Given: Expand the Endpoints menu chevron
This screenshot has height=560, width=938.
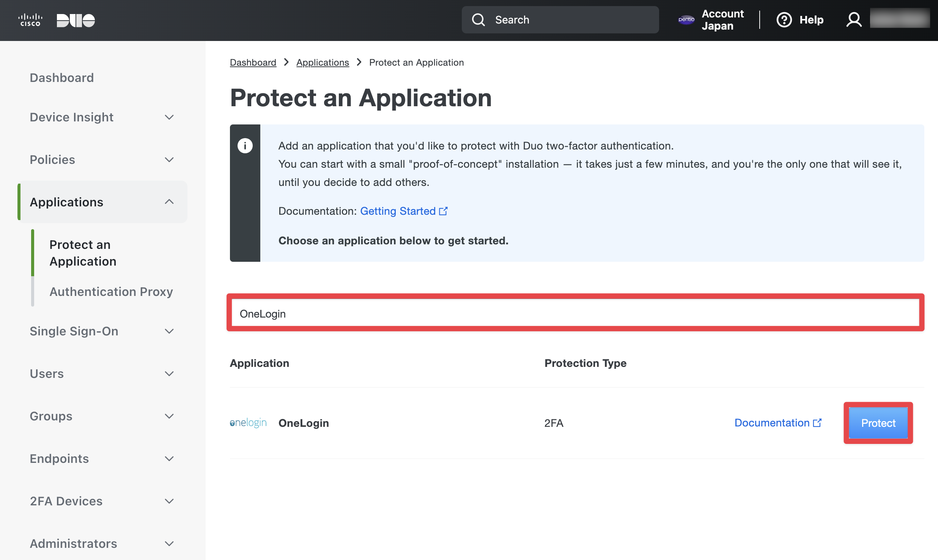Looking at the screenshot, I should (x=169, y=459).
